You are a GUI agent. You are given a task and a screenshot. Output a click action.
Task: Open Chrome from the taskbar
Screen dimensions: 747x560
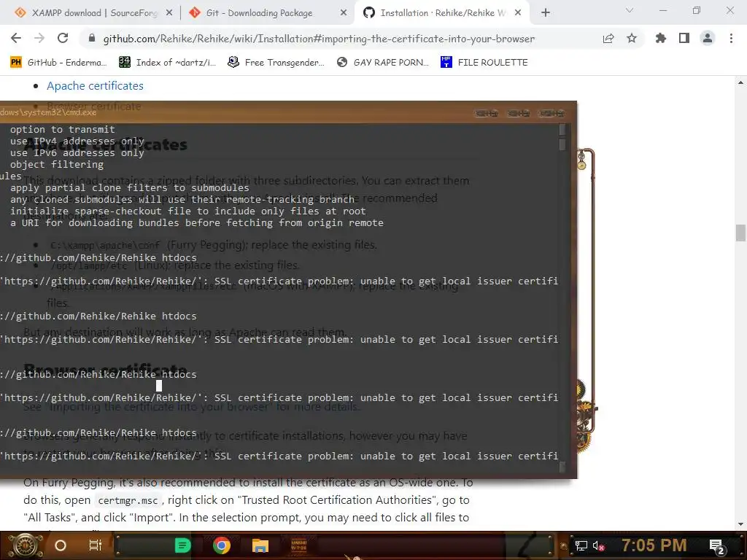(x=222, y=545)
